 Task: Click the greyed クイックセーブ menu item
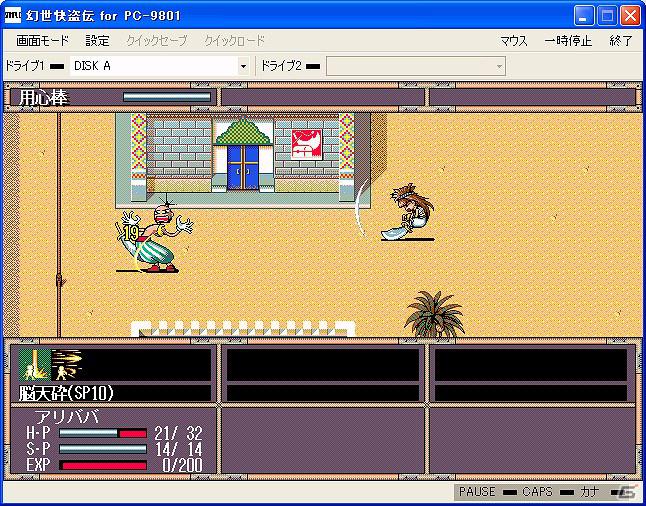click(x=157, y=41)
